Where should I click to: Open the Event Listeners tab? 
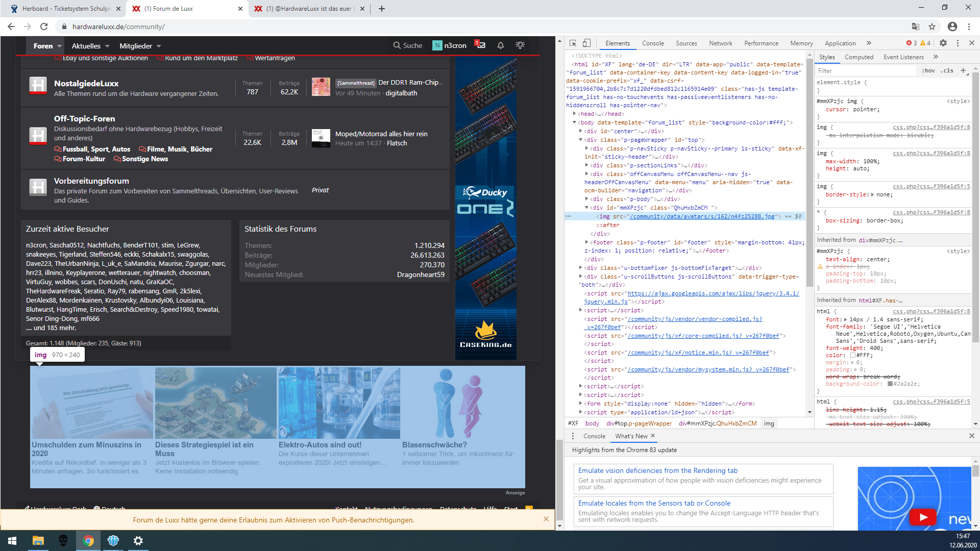(x=903, y=57)
